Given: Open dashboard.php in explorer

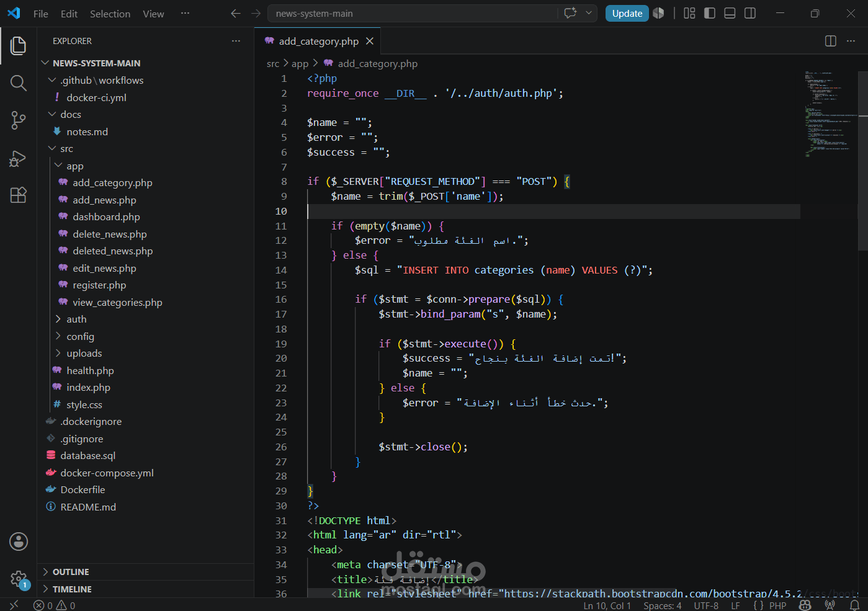Looking at the screenshot, I should pos(106,216).
